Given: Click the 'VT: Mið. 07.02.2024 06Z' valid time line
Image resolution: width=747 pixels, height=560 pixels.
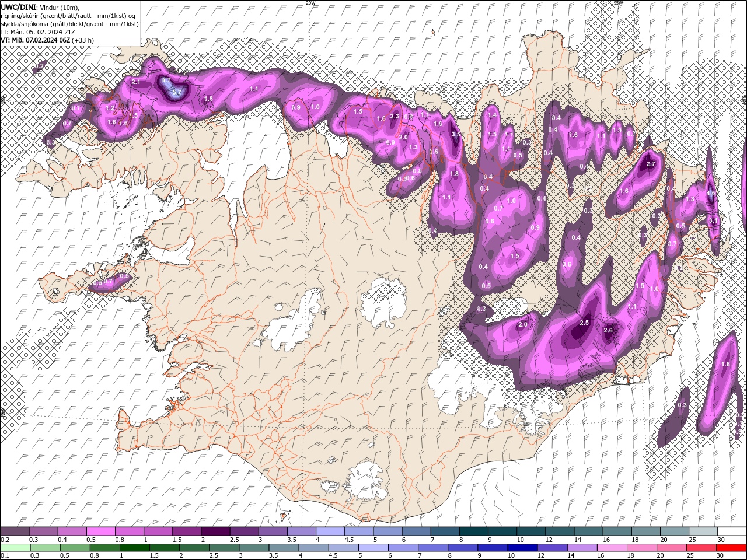Looking at the screenshot, I should (36, 40).
